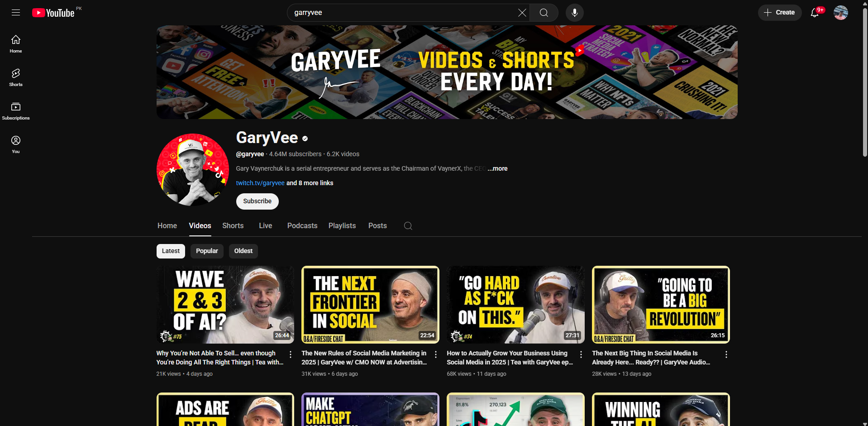
Task: Sort videos by Oldest
Action: 243,251
